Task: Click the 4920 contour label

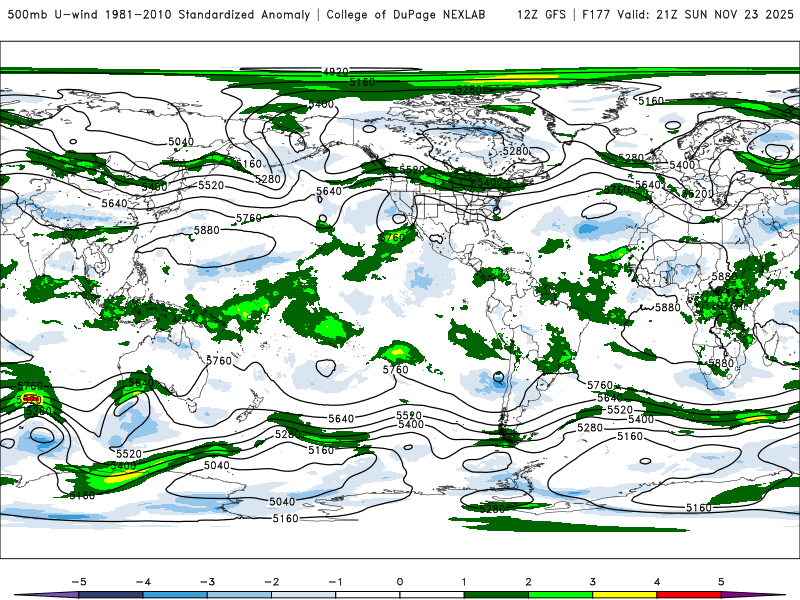Action: [335, 72]
